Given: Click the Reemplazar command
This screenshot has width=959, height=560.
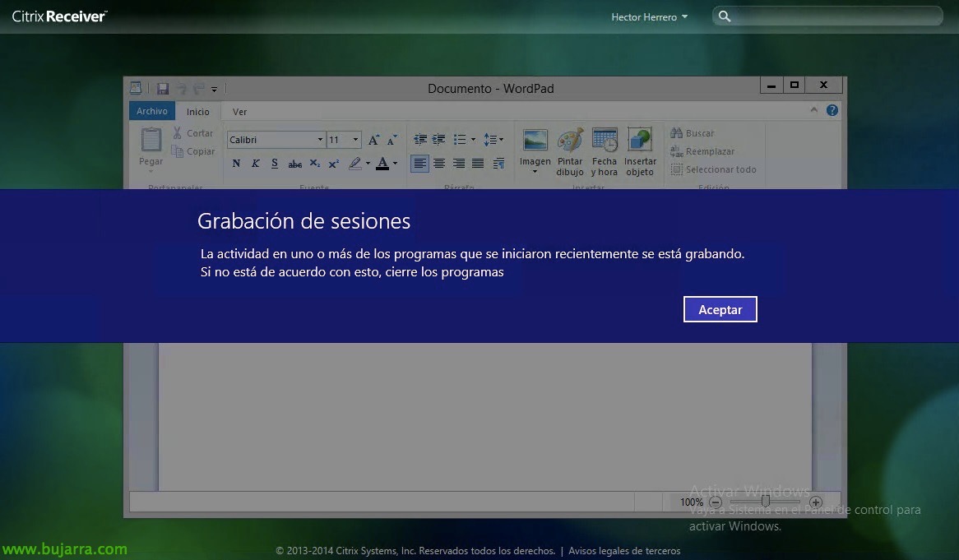Looking at the screenshot, I should pos(702,151).
